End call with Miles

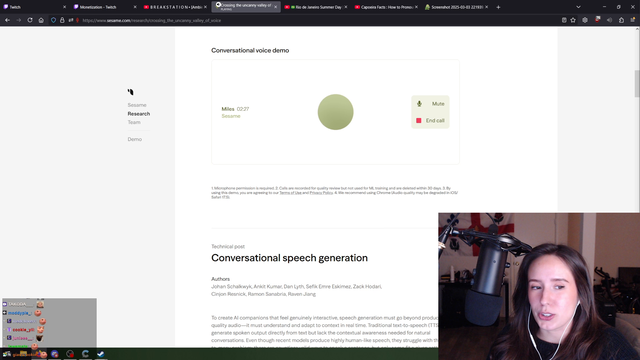(x=431, y=120)
